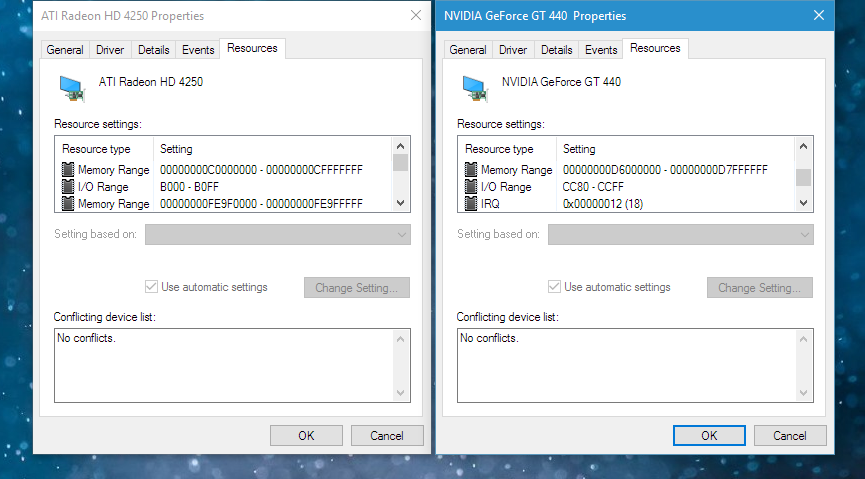
Task: Select range 00000000FE9F0000 - 00000000FE9FFFFF
Action: click(x=261, y=204)
